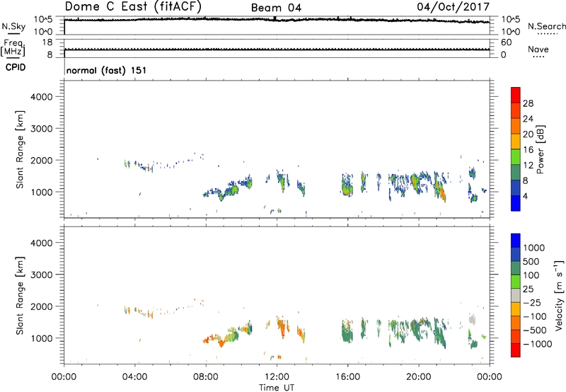Viewport: 566px width, 392px height.
Task: Click the '04:00' time tick label
Action: point(134,377)
